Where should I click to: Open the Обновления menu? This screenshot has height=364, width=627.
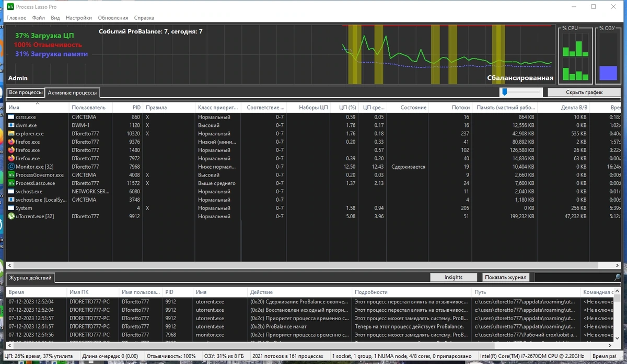click(x=113, y=18)
